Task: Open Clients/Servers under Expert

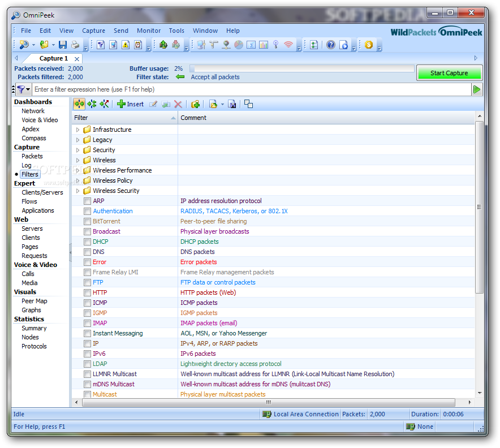Action: (x=42, y=192)
